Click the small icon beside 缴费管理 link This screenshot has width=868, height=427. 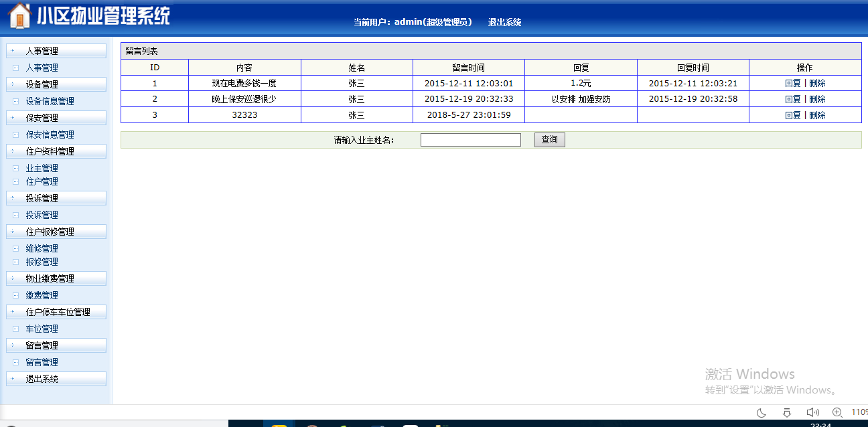(15, 296)
